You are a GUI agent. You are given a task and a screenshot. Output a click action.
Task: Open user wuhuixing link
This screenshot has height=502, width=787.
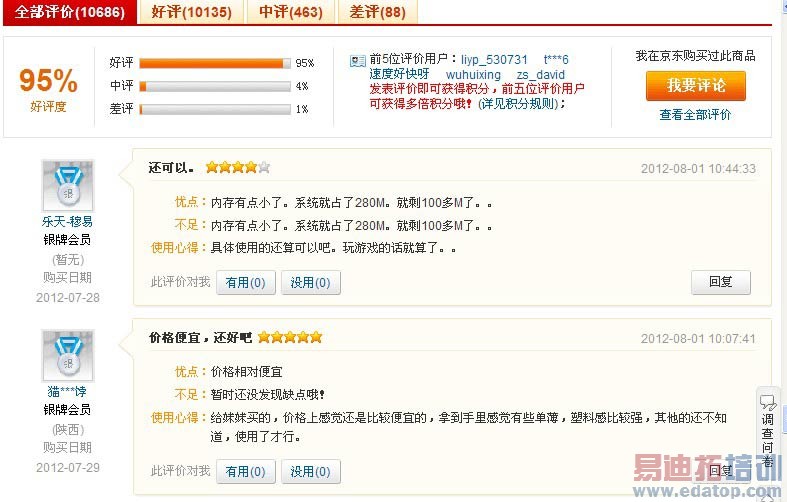click(x=473, y=75)
